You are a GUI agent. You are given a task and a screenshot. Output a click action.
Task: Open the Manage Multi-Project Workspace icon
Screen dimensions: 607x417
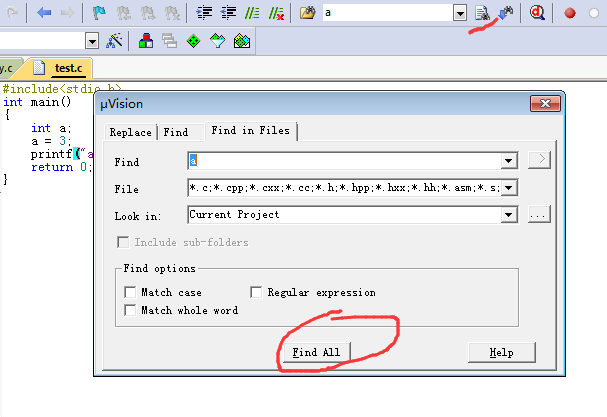point(170,41)
